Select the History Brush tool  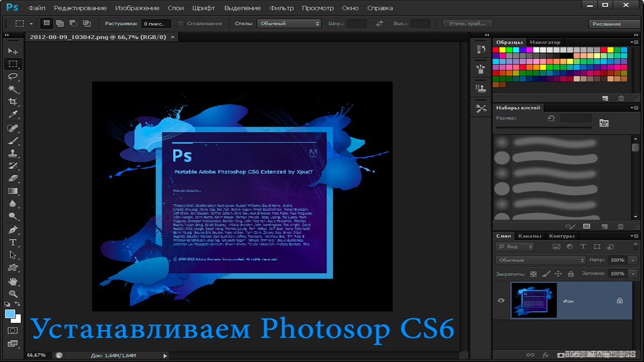pos(13,166)
